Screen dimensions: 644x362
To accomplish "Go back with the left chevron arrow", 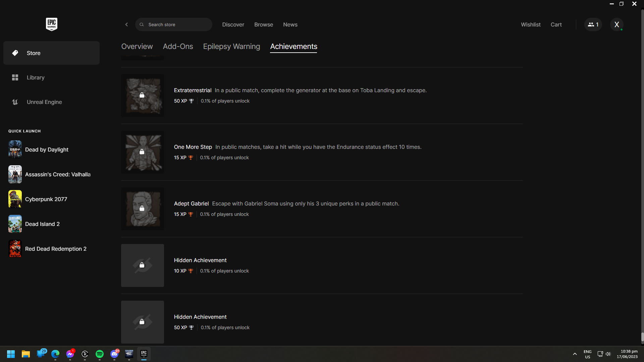I will click(x=126, y=24).
